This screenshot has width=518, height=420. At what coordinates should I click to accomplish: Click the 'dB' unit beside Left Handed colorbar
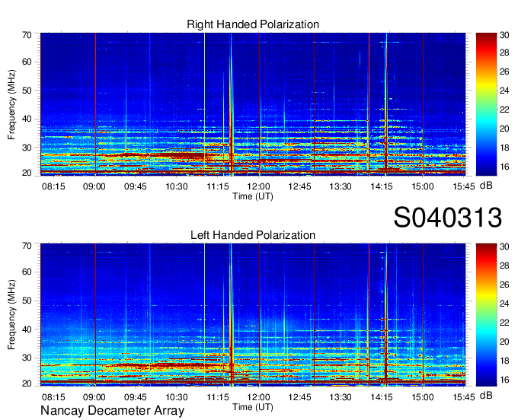pyautogui.click(x=486, y=396)
